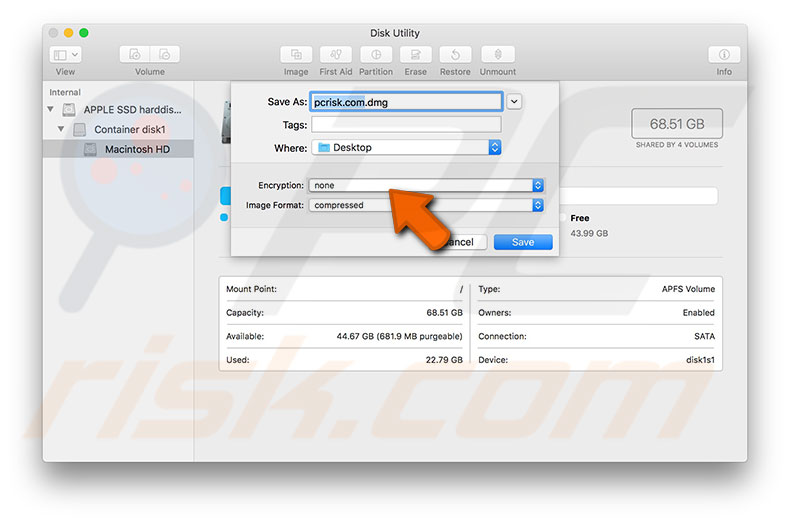Select the APPLE SSD harddisk drive icon
The image size is (790, 523).
click(69, 109)
